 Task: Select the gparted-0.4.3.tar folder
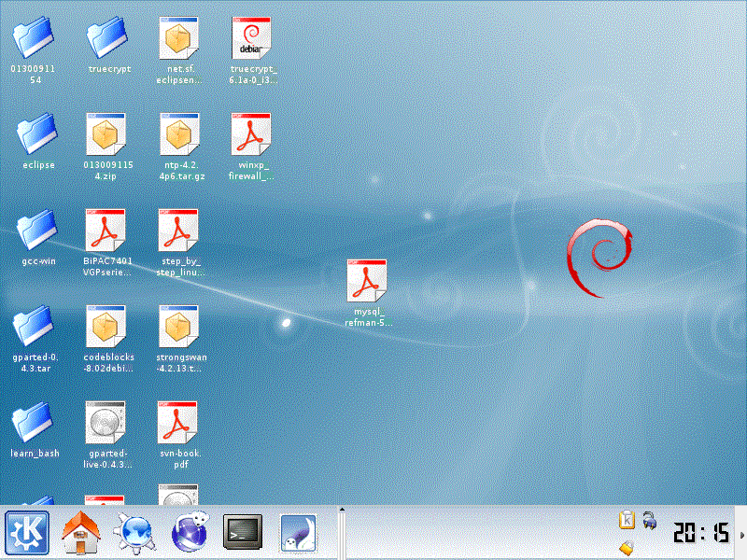coord(33,326)
